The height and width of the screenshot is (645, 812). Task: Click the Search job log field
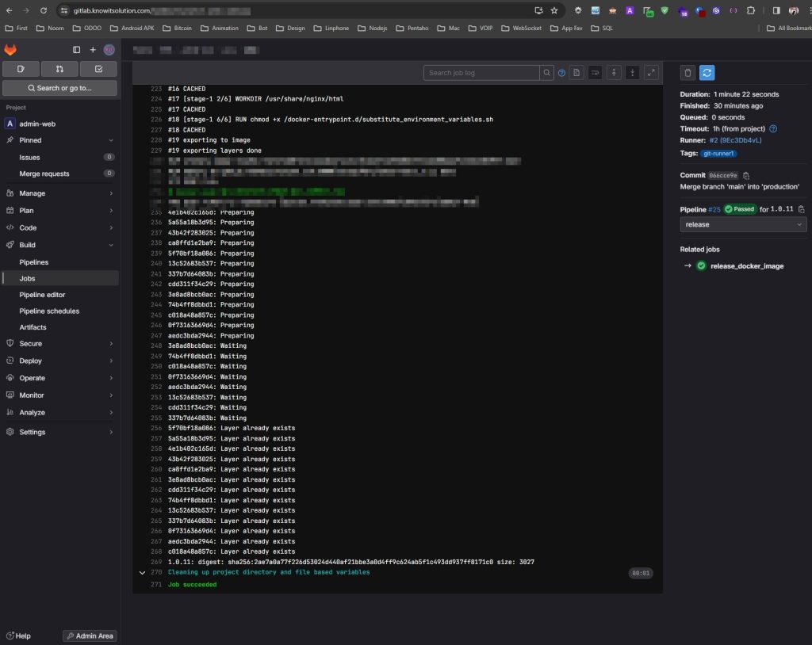coord(481,73)
